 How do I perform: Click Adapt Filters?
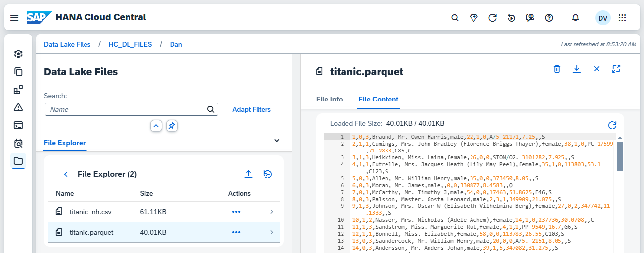pyautogui.click(x=252, y=109)
